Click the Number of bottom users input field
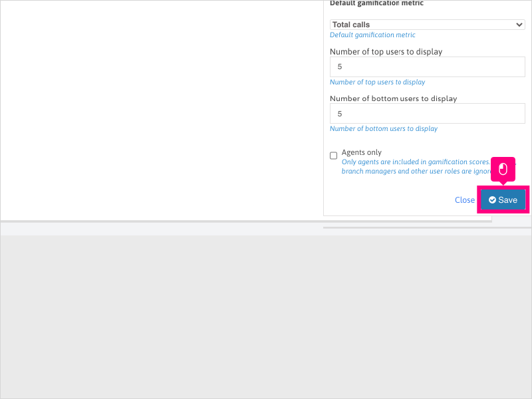The image size is (532, 399). [427, 113]
